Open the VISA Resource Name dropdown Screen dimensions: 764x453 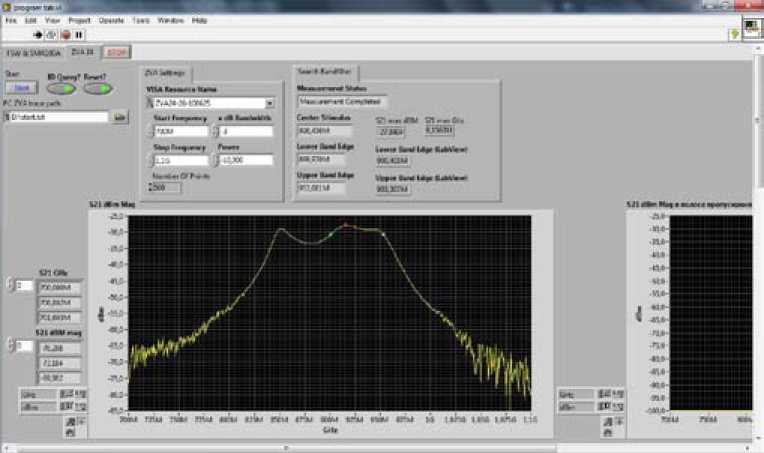click(270, 102)
